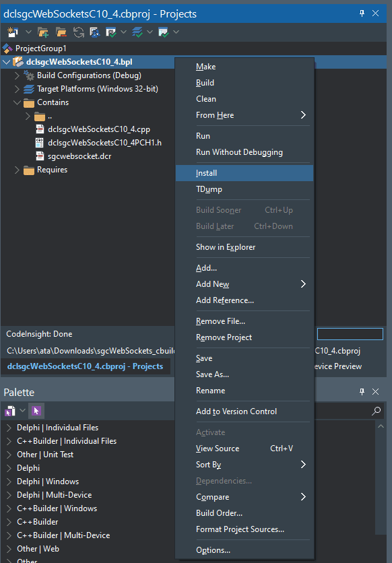Open the dropdown after the build configuration icon
This screenshot has height=563, width=392.
coord(123,32)
